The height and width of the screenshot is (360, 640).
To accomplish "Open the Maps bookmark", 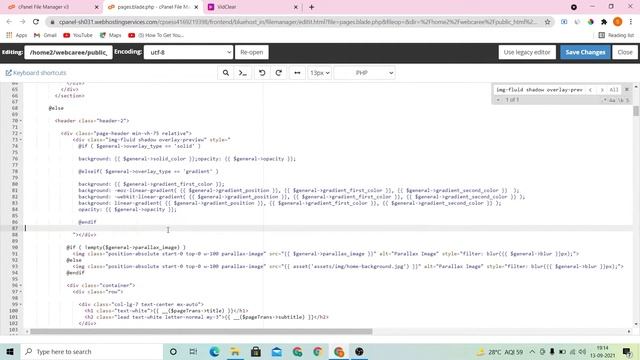I will click(111, 35).
